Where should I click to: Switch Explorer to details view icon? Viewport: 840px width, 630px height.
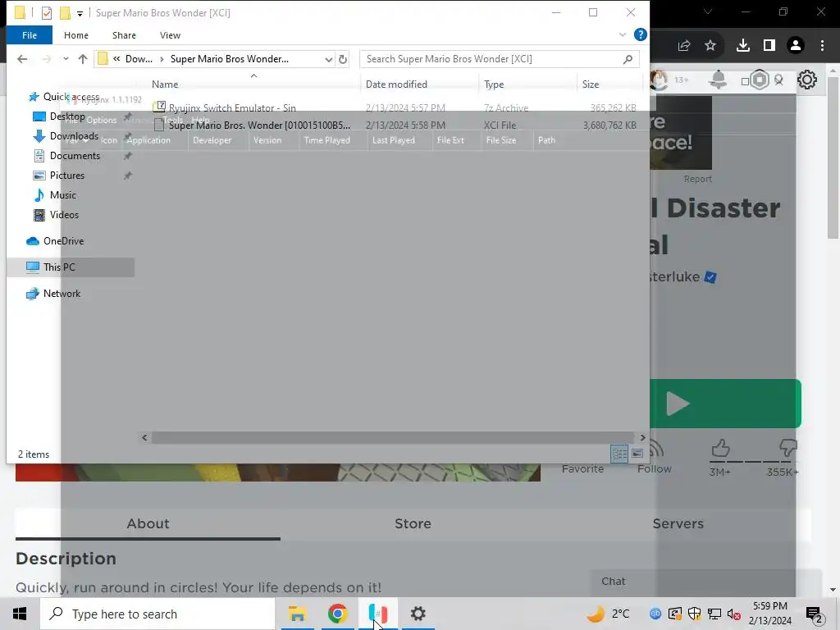pyautogui.click(x=620, y=454)
